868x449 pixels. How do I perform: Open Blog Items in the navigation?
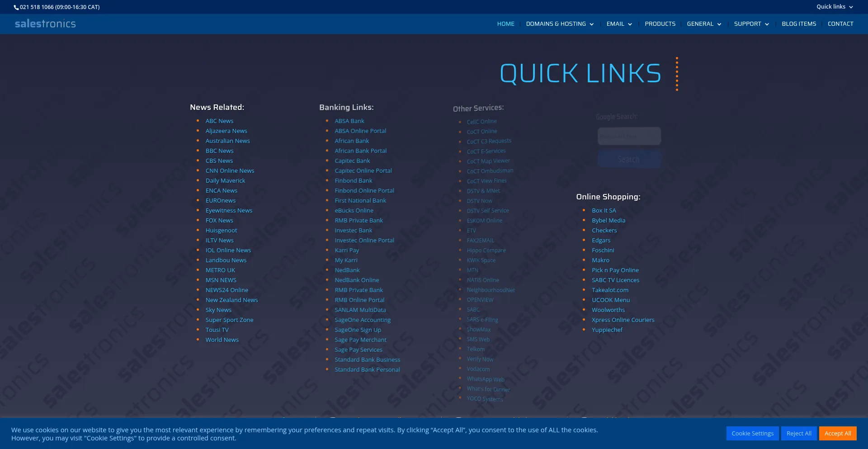point(799,24)
